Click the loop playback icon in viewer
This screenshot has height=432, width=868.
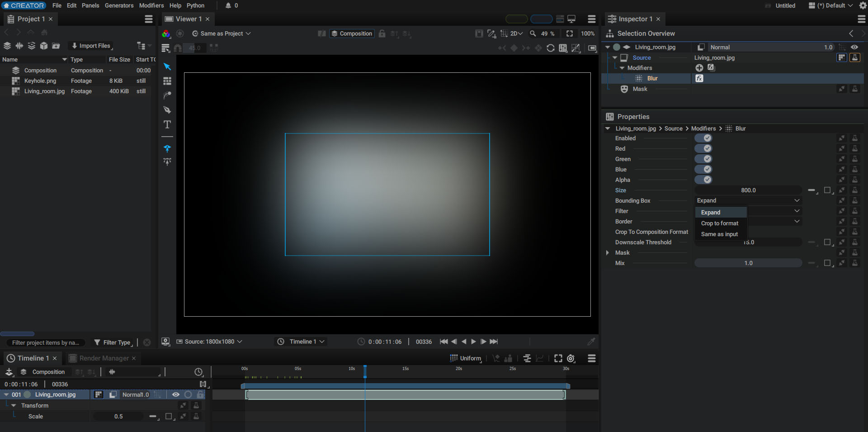(x=551, y=48)
